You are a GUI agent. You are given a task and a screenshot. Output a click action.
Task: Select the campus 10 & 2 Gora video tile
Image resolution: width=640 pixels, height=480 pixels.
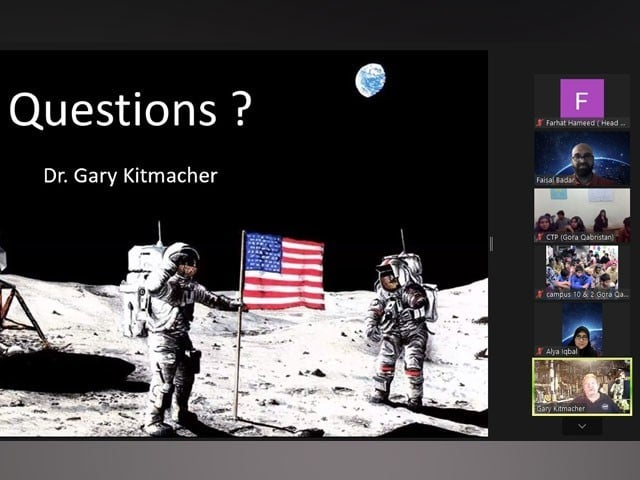(x=582, y=272)
